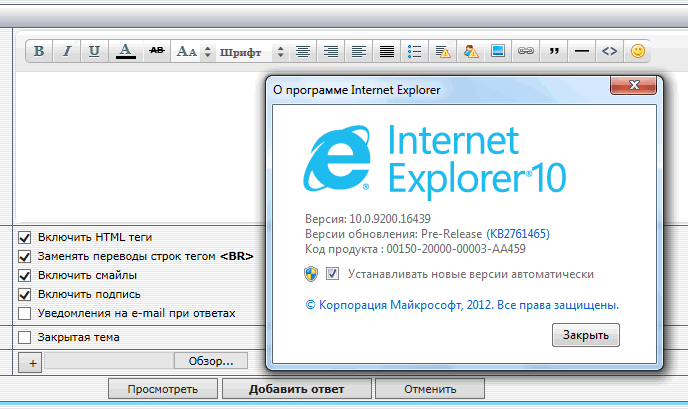The width and height of the screenshot is (688, 409).
Task: Click product code 00150-20000-00003-AA459
Action: (x=456, y=249)
